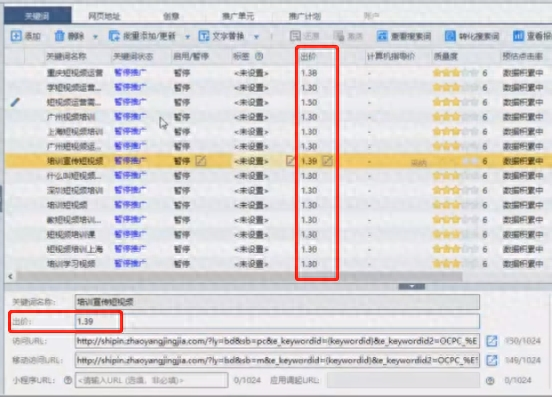
Task: Click the 删除 trash icon
Action: 59,36
